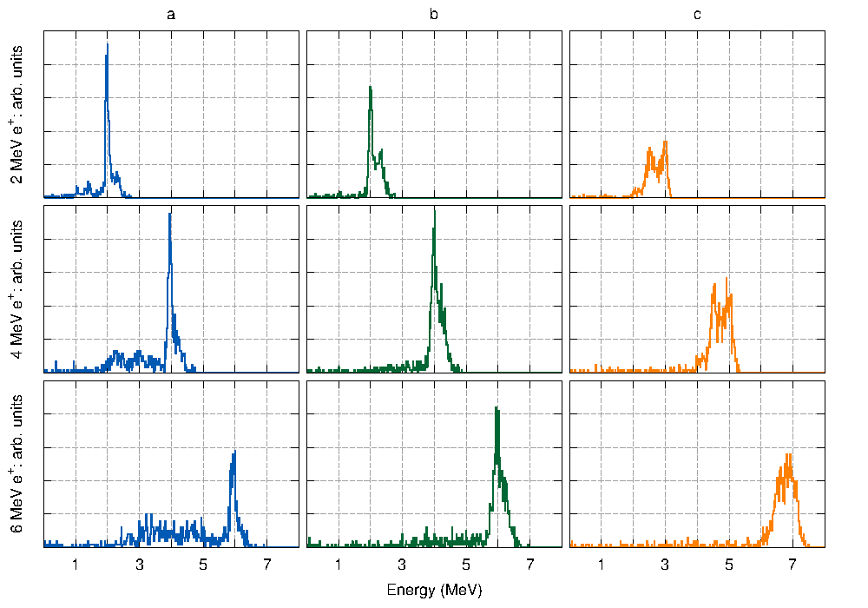868x608 pixels.
Task: Click tick label '1' under column c
Action: tap(602, 565)
